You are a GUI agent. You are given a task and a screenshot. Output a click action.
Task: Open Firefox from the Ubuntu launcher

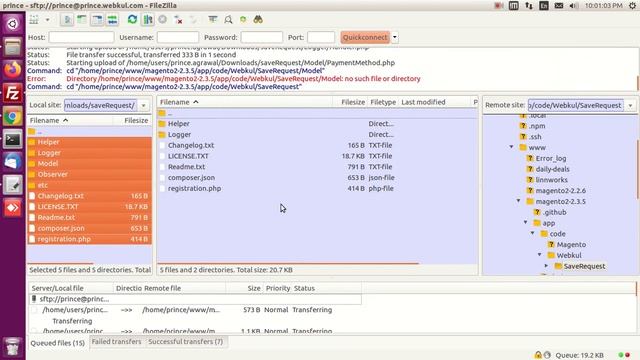tap(13, 70)
